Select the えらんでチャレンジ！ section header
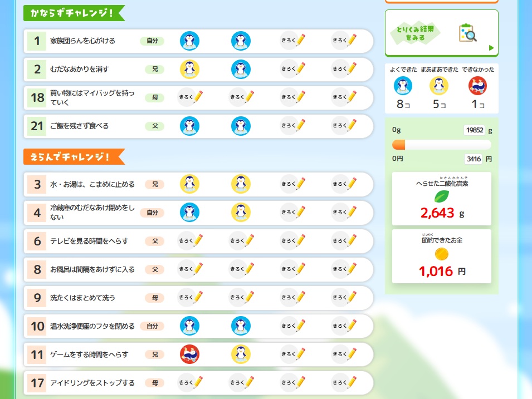532x399 pixels. [x=74, y=156]
